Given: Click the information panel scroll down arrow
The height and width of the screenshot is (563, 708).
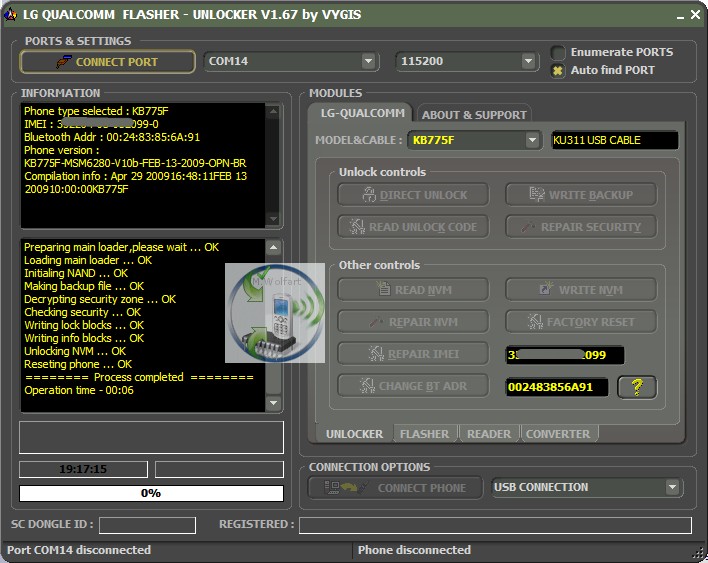Looking at the screenshot, I should pyautogui.click(x=273, y=219).
